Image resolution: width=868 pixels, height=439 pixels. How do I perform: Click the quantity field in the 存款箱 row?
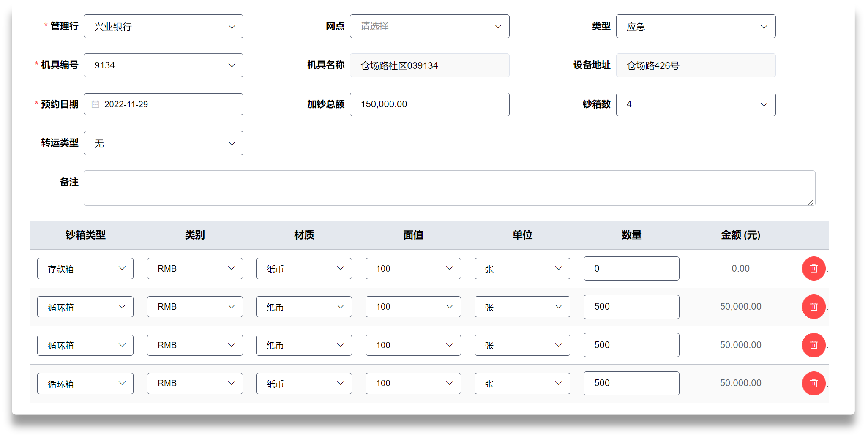tap(631, 269)
